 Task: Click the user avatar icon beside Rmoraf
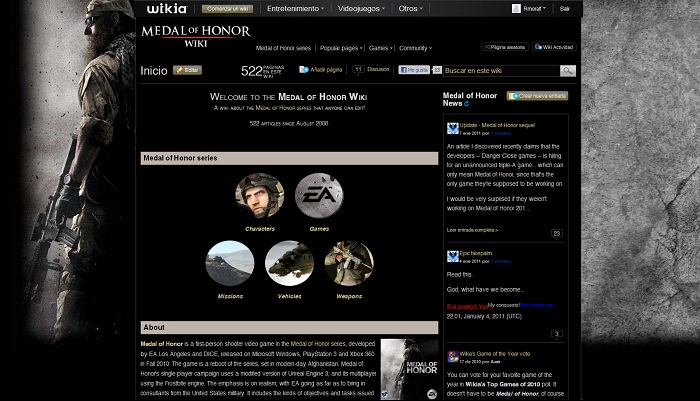516,8
